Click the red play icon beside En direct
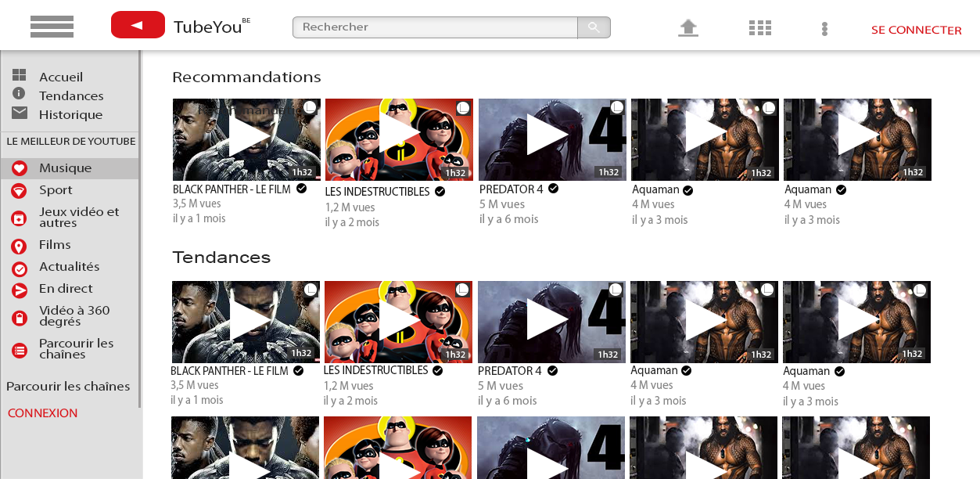This screenshot has width=980, height=479. 20,290
